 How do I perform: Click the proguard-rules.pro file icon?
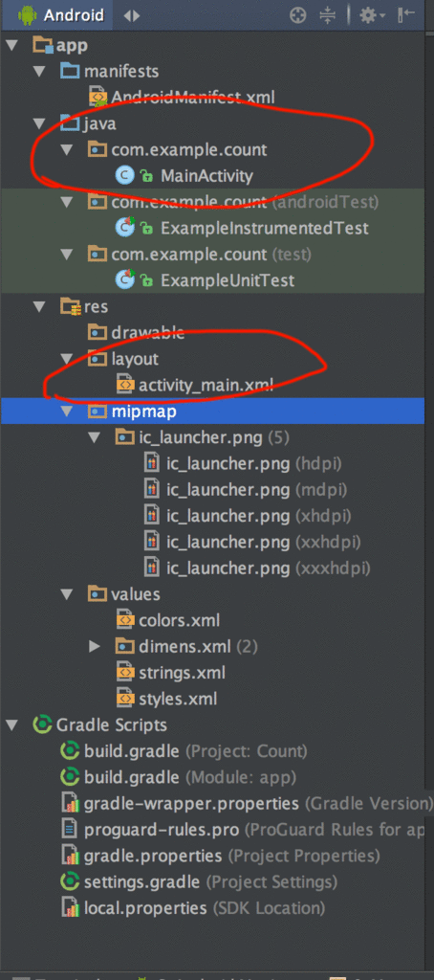pos(70,830)
